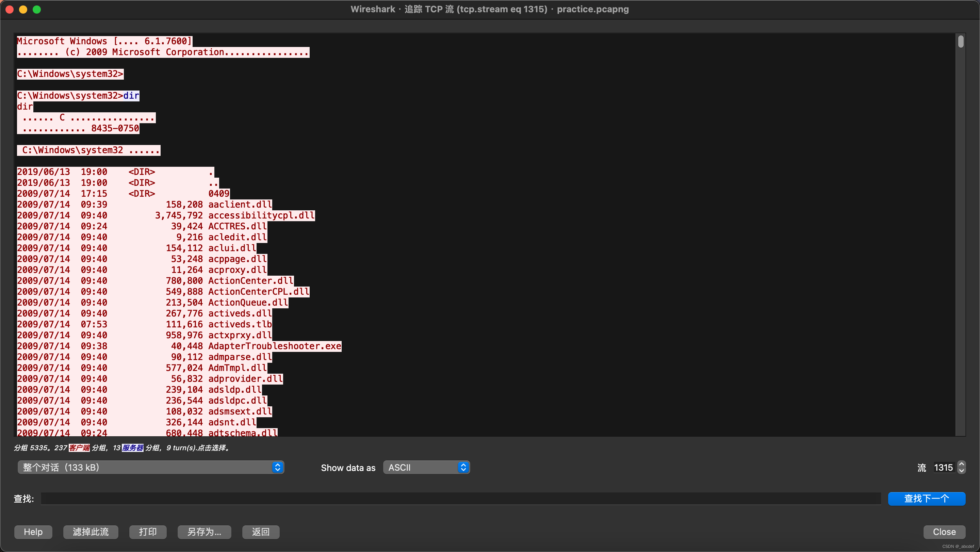
Task: Open the 整个对话 (133 kB) conversation dropdown
Action: [151, 467]
